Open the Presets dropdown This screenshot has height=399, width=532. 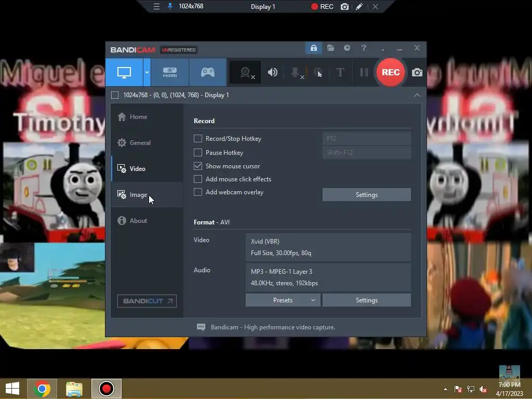coord(283,300)
